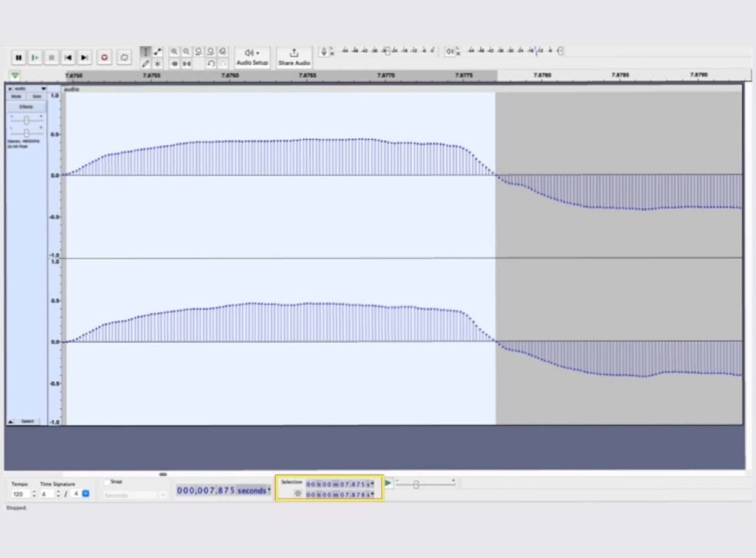756x558 pixels.
Task: Select the Draw pencil tool
Action: [x=145, y=63]
